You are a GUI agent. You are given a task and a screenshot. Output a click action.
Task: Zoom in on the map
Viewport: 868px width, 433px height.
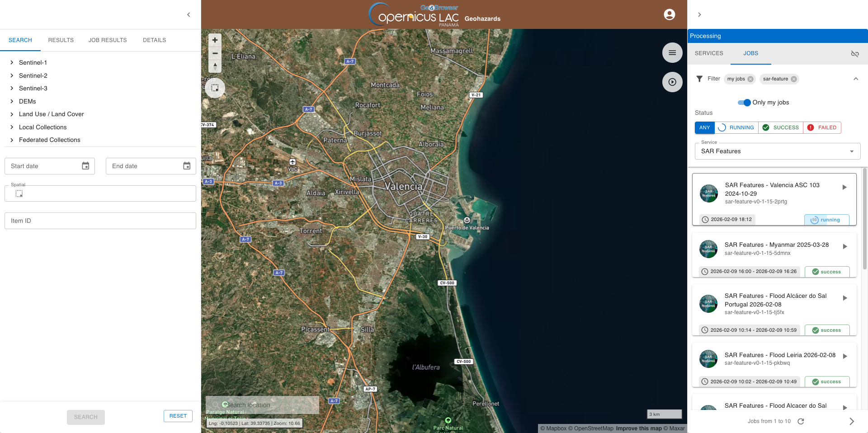[x=215, y=40]
